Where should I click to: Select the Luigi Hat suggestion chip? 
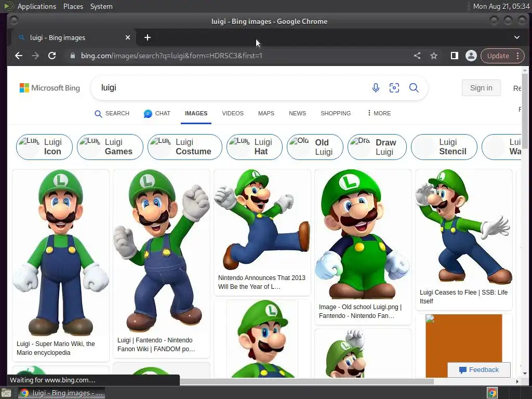coord(255,147)
